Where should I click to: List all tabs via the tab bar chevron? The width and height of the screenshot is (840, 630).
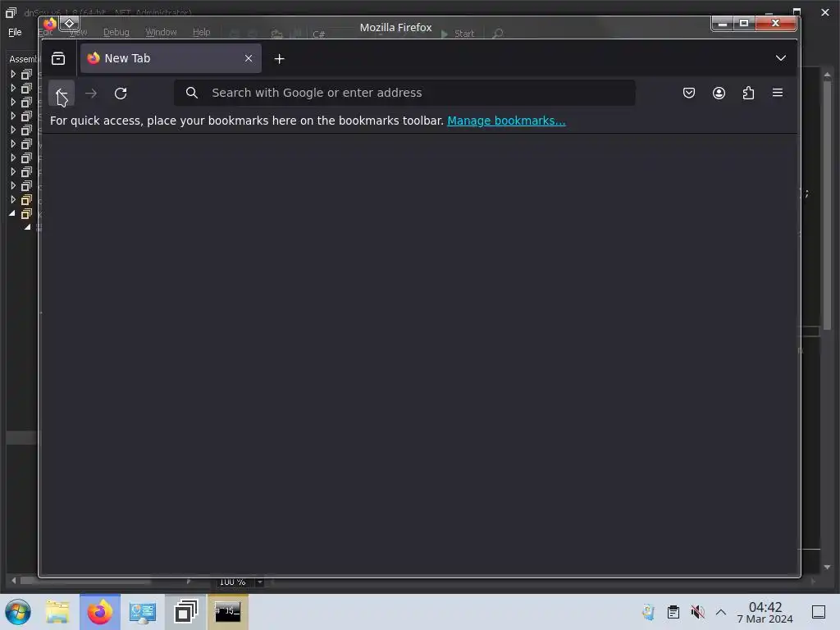tap(781, 58)
